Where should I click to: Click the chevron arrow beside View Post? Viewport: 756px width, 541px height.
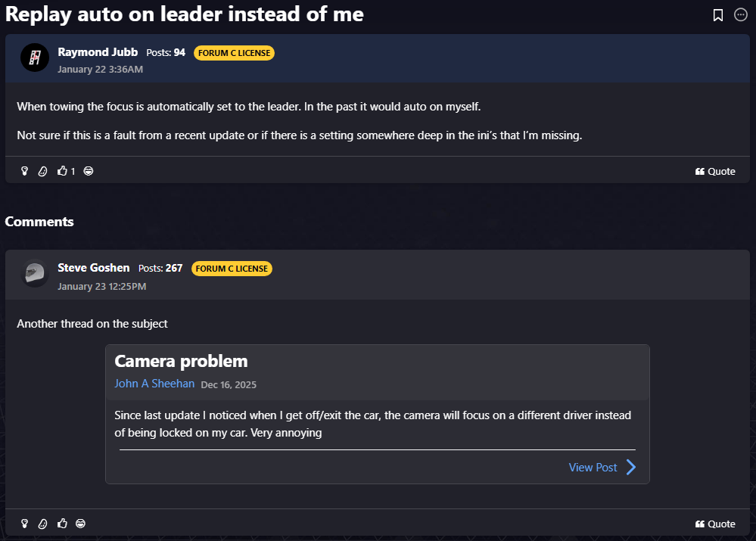(631, 468)
